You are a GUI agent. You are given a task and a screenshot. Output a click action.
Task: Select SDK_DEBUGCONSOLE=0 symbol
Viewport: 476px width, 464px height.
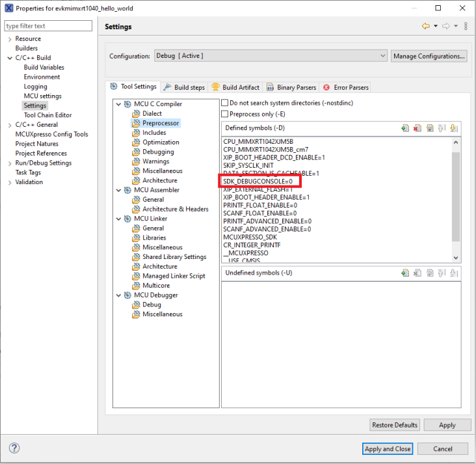tap(258, 182)
